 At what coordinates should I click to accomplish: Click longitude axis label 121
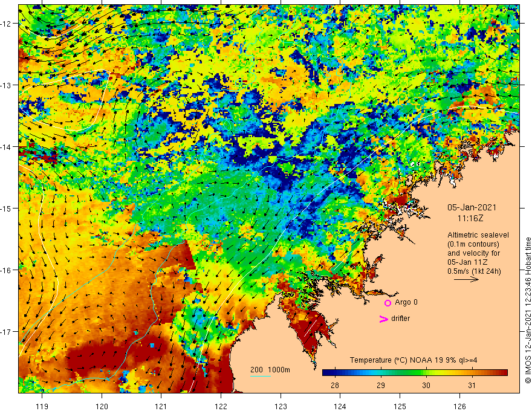(x=161, y=406)
